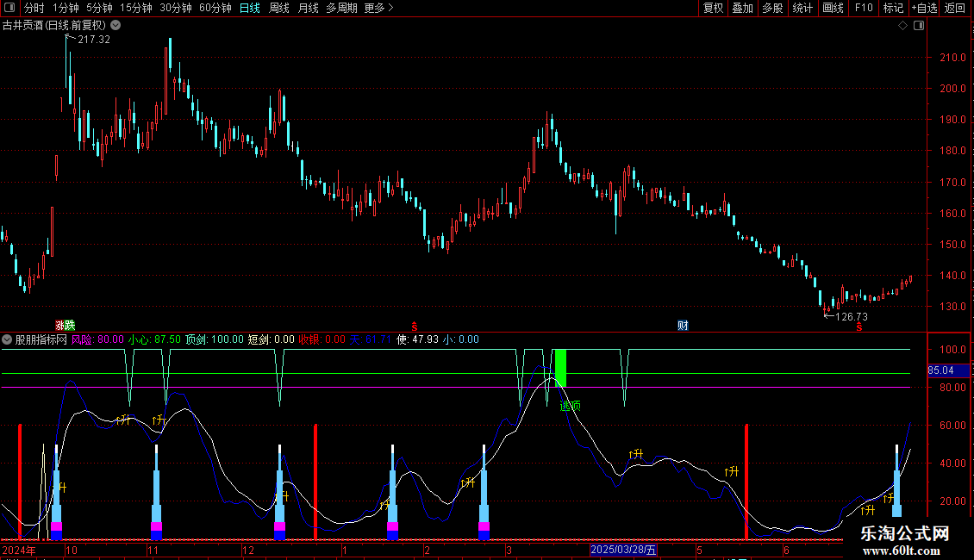Click the green 跌 marker icon

(70, 326)
